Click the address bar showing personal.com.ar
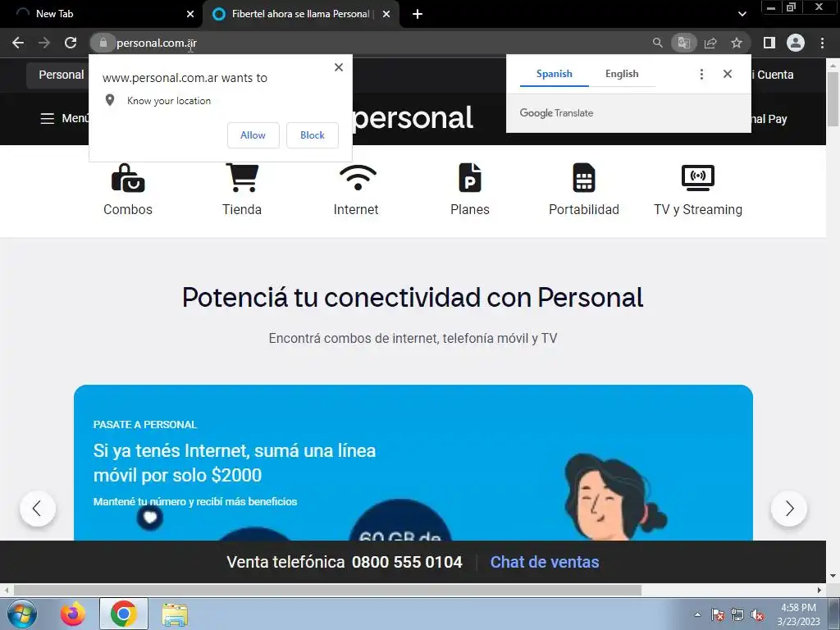The height and width of the screenshot is (630, 840). click(370, 43)
